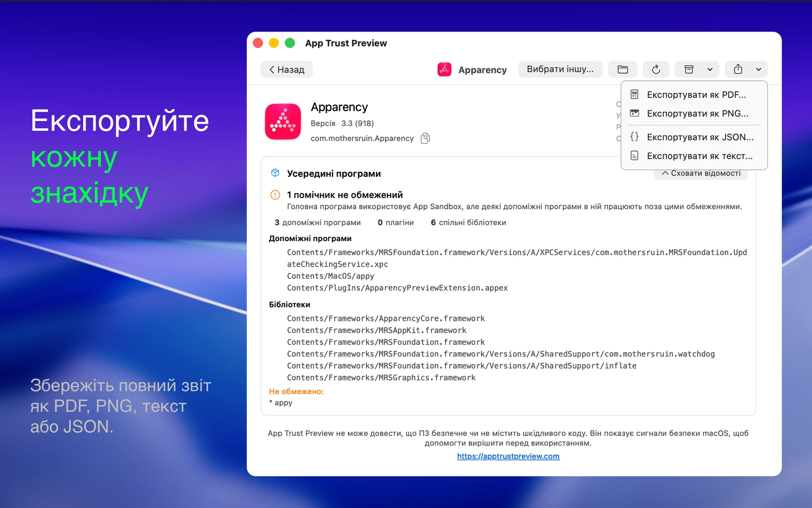Image resolution: width=812 pixels, height=508 pixels.
Task: Click the green zoom window button
Action: [290, 43]
